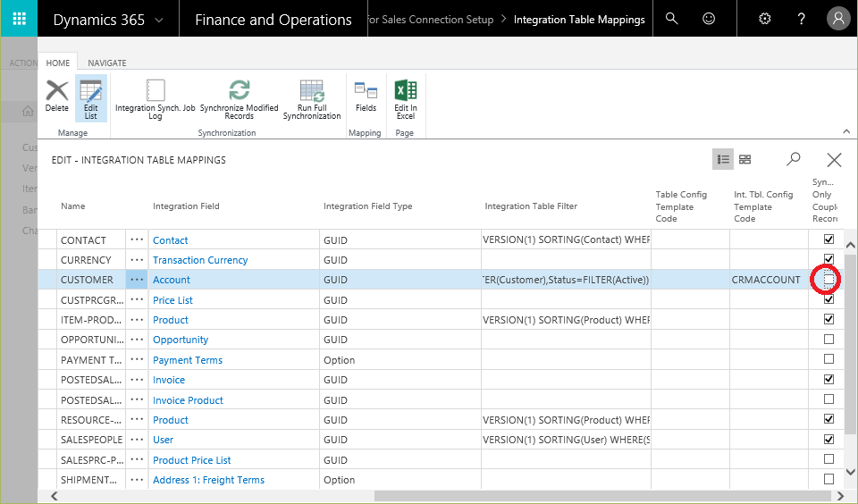Screen dimensions: 858x504
Task: Click the Integration Table Mappings breadcrumb
Action: pyautogui.click(x=579, y=20)
